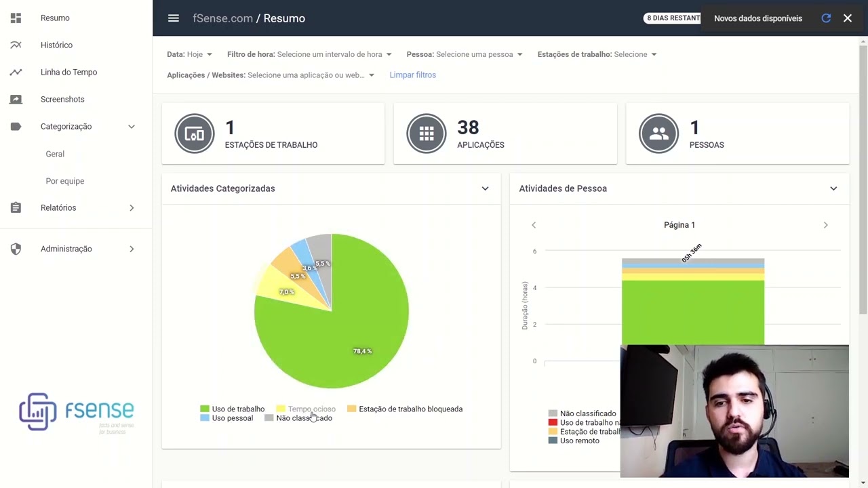The width and height of the screenshot is (868, 488).
Task: Click the Estações de Trabalho card icon
Action: (x=195, y=134)
